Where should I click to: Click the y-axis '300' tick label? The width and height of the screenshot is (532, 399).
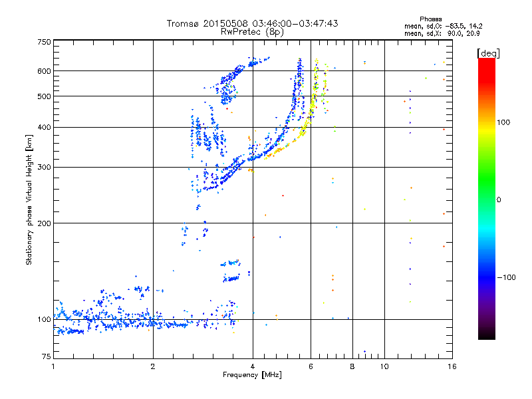coord(44,167)
